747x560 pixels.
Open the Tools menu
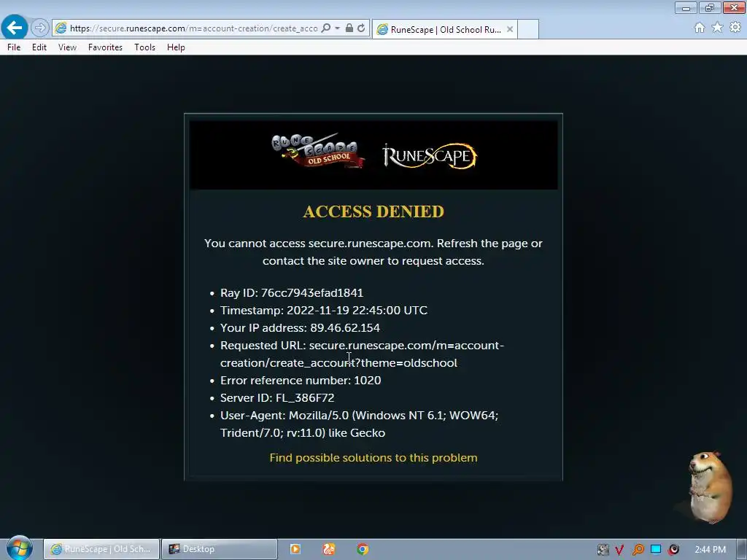pos(145,47)
